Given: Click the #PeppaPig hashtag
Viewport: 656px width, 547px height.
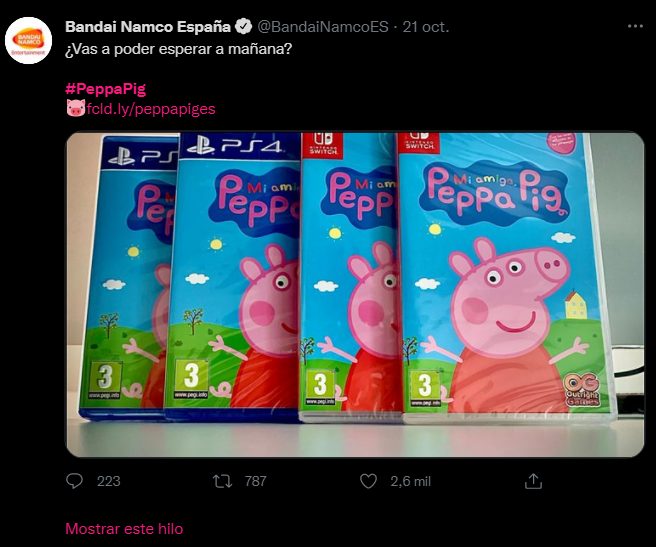Looking at the screenshot, I should tap(105, 89).
